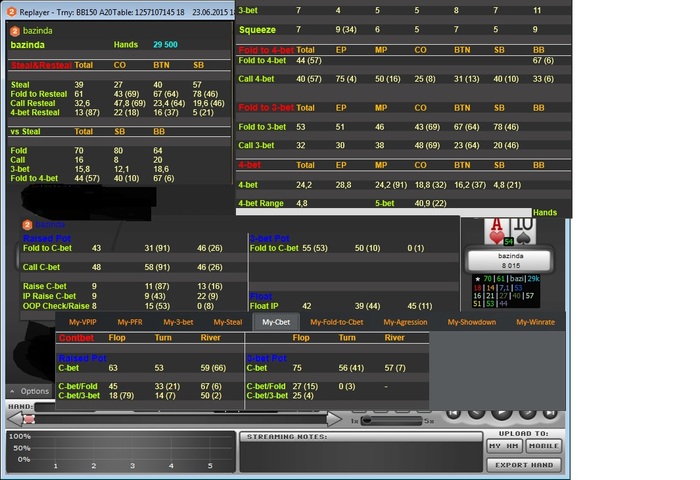Viewport: 700px width, 480px height.
Task: Click the 5-bet value '40,9 (22)'
Action: point(430,203)
